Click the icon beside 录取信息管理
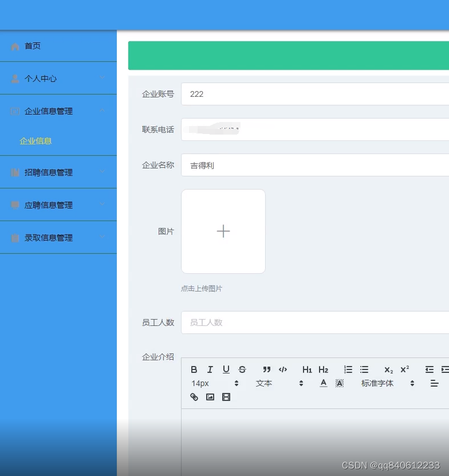Viewport: 449px width, 476px height. 15,238
